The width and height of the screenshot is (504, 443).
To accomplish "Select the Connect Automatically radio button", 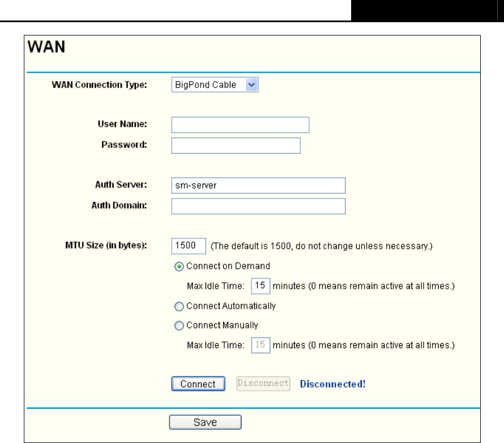I will point(179,306).
